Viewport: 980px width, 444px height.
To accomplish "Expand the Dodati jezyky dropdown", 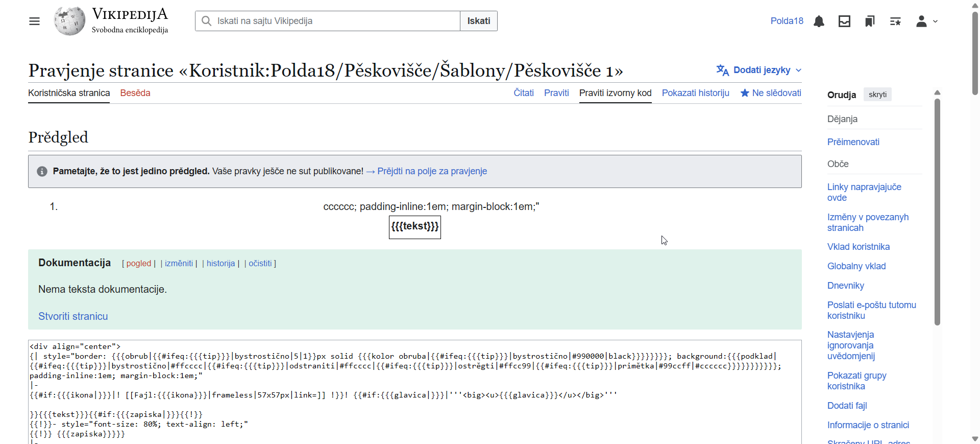I will 758,70.
